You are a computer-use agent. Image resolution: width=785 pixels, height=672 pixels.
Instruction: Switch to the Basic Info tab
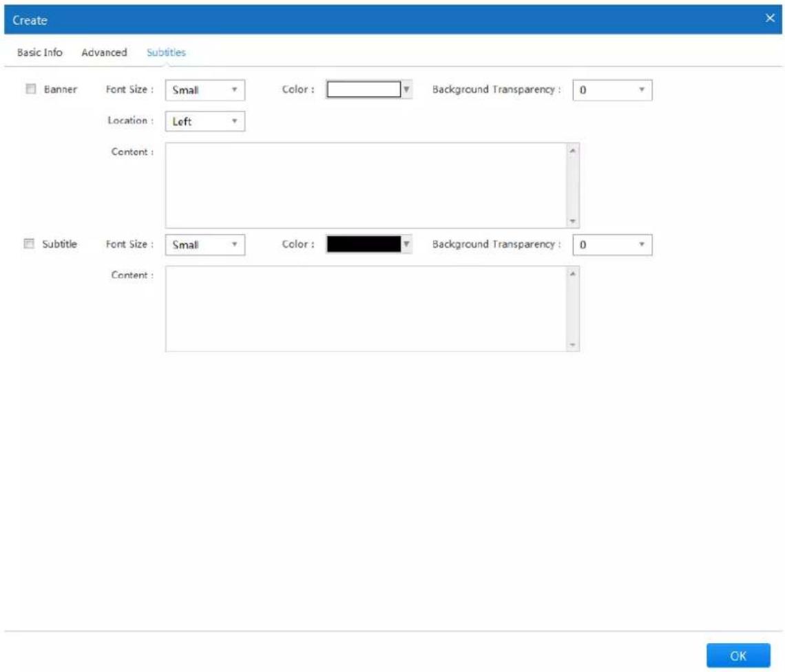pos(39,52)
